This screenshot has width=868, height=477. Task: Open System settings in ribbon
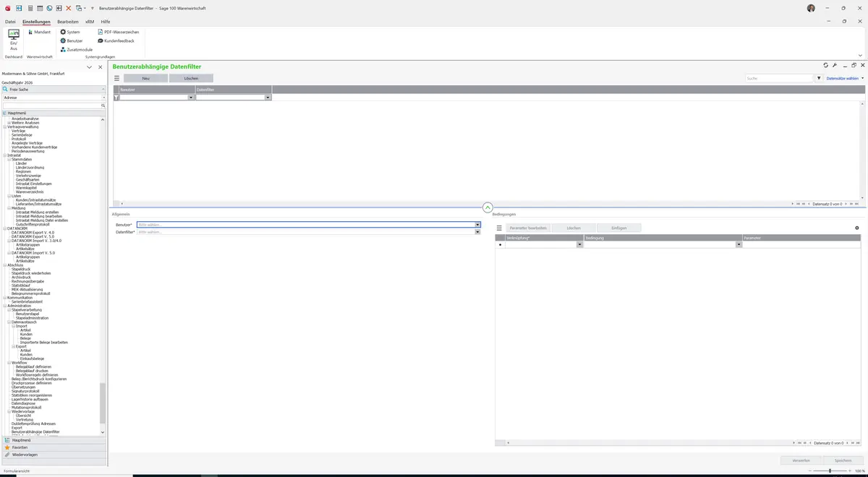point(70,32)
